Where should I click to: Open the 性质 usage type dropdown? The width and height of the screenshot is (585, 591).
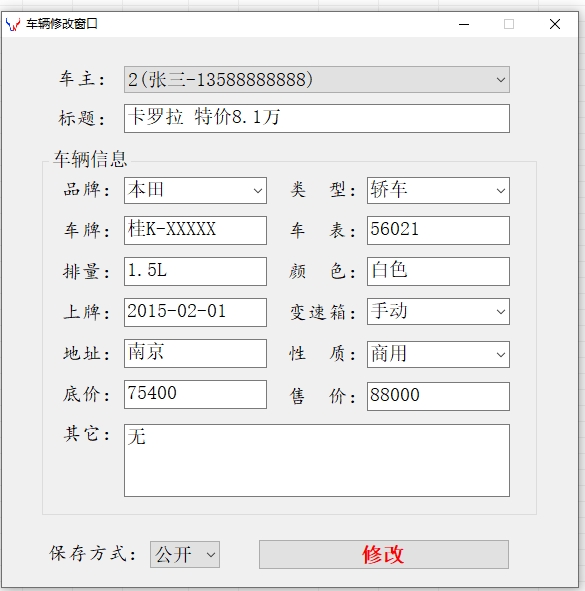point(438,354)
